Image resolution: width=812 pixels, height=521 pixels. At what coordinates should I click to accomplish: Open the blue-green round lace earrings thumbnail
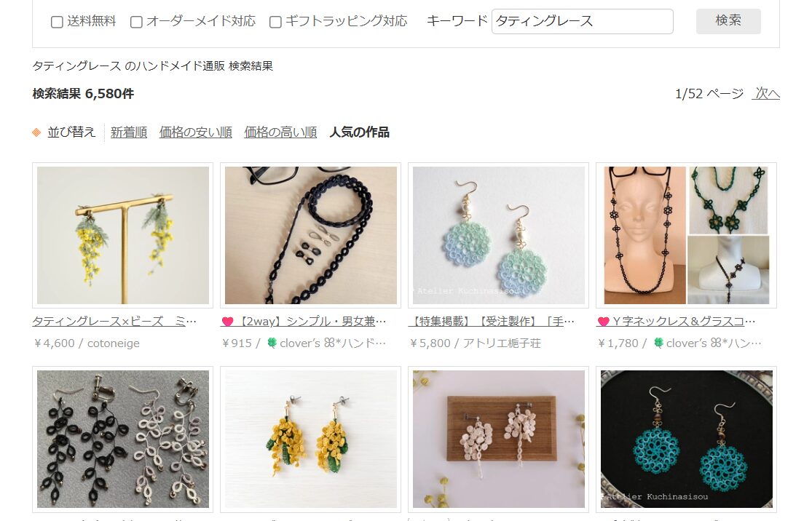pyautogui.click(x=499, y=236)
